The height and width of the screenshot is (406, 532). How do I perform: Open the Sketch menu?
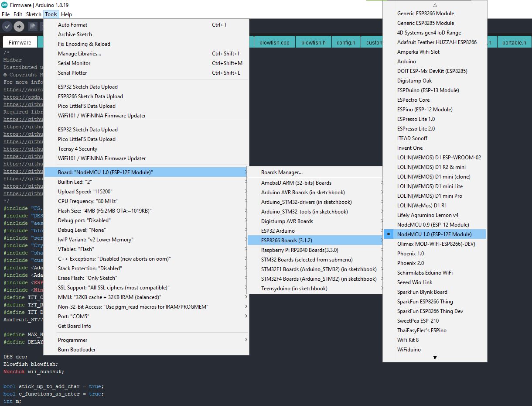[34, 14]
